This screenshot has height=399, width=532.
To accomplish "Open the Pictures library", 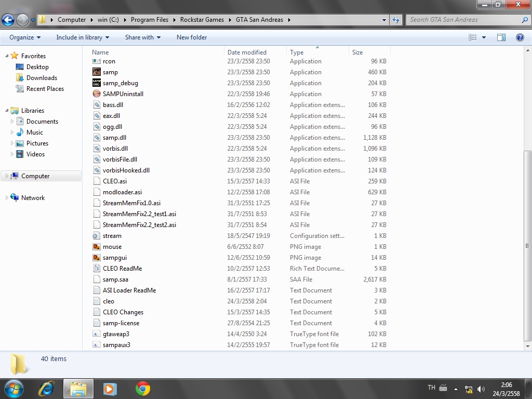I will pos(37,143).
